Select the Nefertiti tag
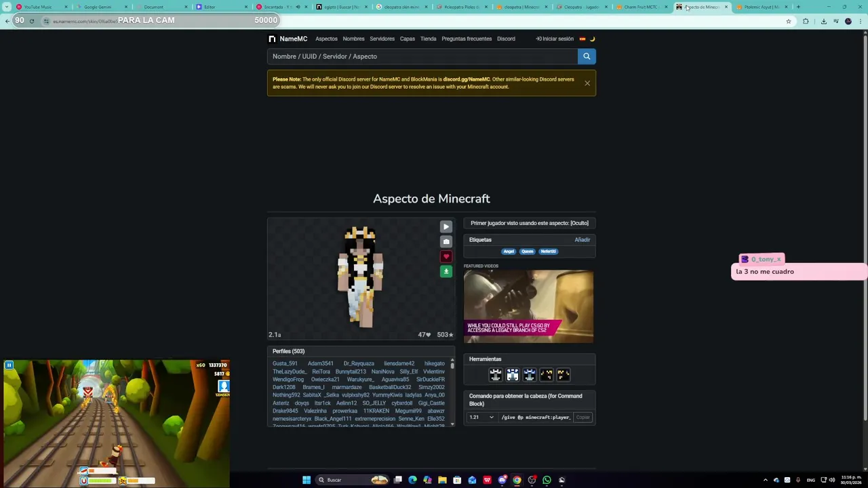This screenshot has height=488, width=868. (548, 251)
